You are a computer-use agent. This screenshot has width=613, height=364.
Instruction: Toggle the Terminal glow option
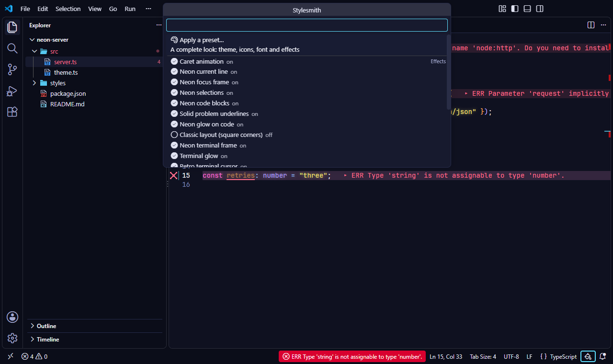tap(306, 156)
